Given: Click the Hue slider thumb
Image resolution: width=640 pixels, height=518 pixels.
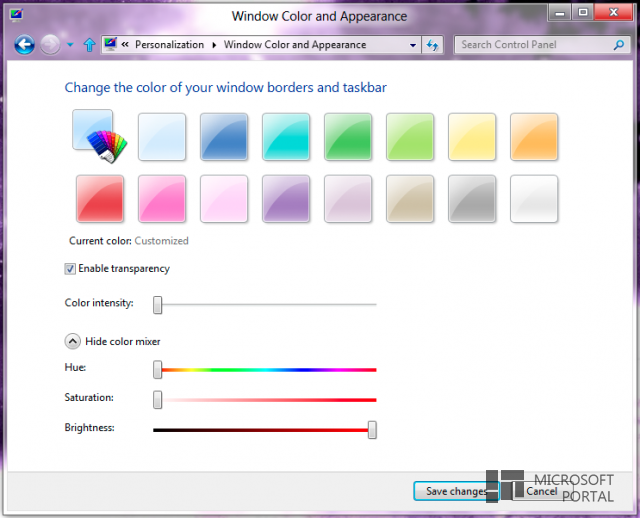Looking at the screenshot, I should [x=158, y=369].
